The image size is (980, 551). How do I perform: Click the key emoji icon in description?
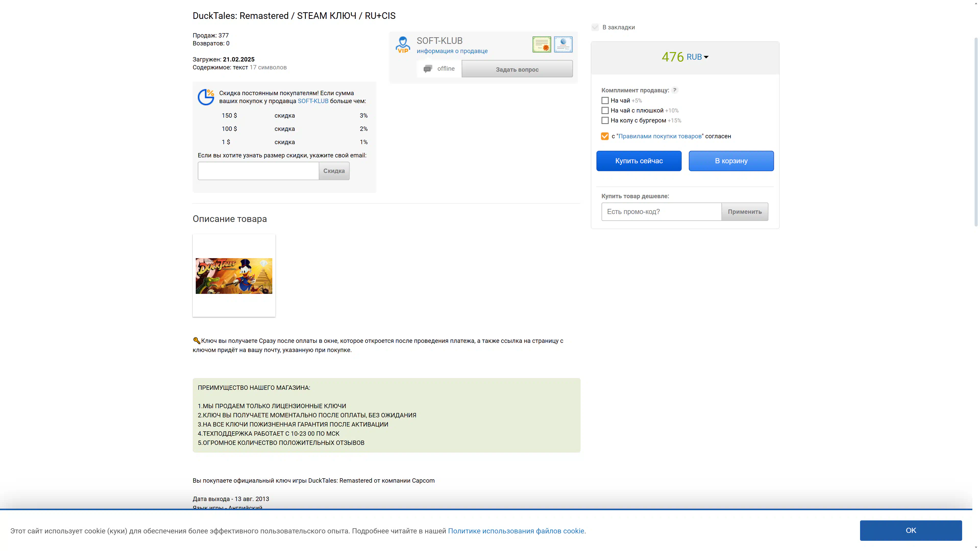click(x=196, y=341)
